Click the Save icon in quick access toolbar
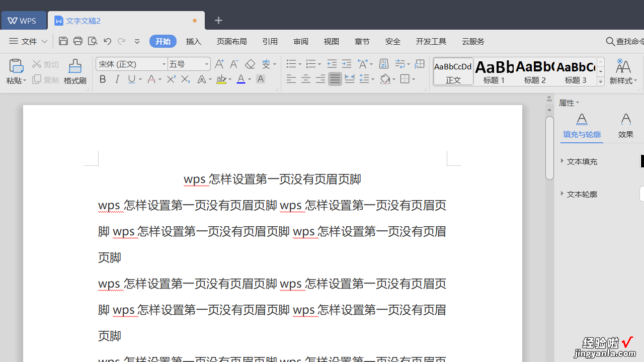Screen dimensions: 644x362 pos(63,41)
